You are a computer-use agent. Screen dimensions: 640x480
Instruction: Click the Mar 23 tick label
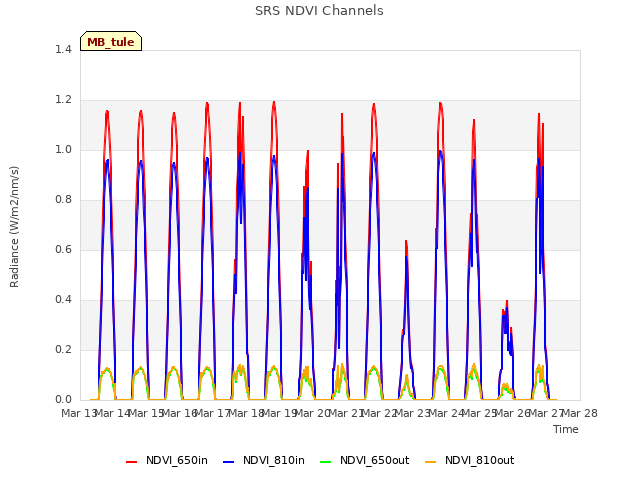pyautogui.click(x=413, y=413)
